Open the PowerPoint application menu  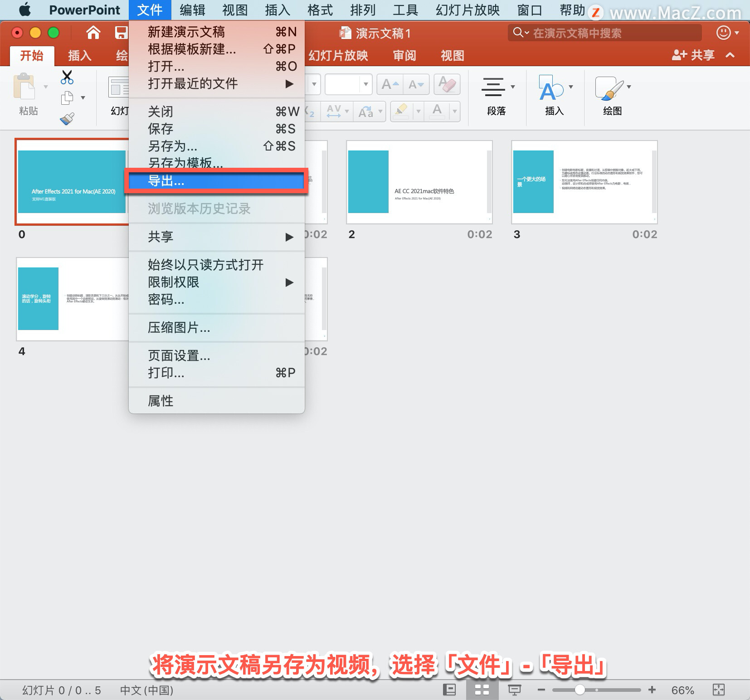[x=84, y=10]
